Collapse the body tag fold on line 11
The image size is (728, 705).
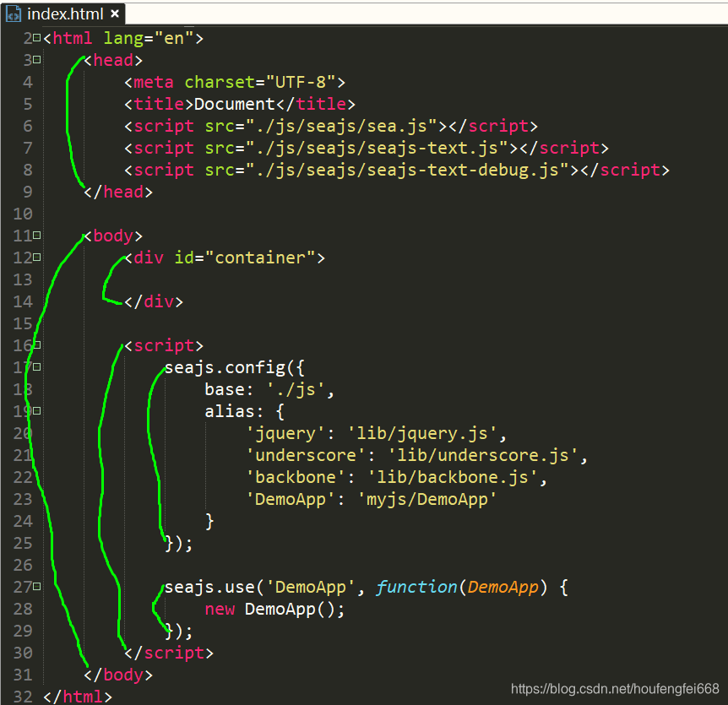37,236
